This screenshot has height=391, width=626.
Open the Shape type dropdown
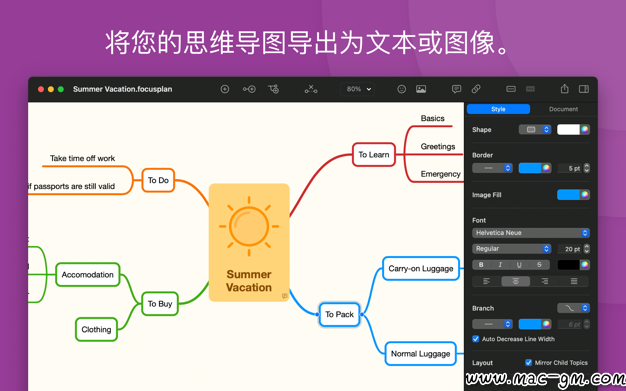pyautogui.click(x=535, y=129)
